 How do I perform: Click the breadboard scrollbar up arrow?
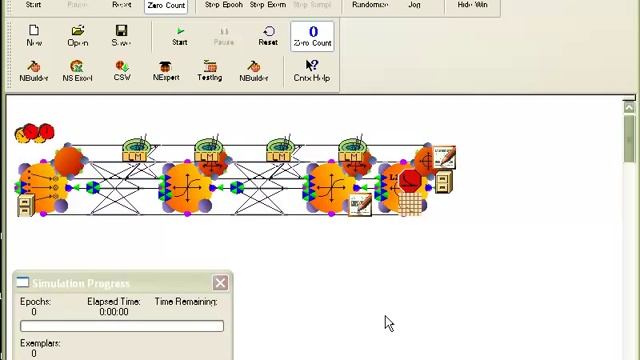pos(629,107)
